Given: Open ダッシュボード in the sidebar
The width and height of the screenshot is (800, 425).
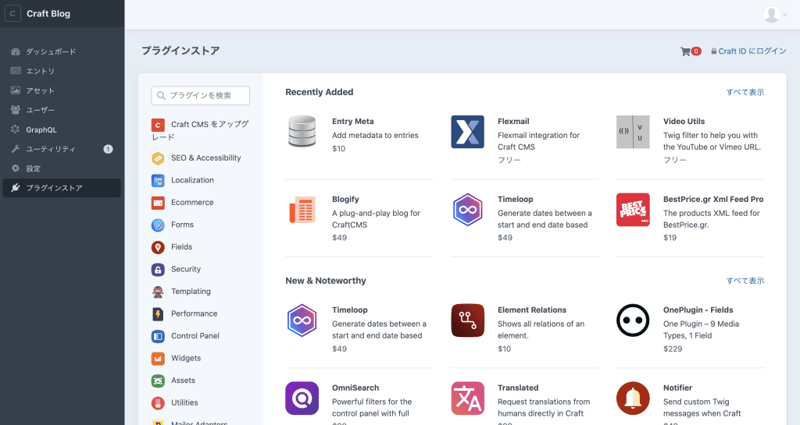Looking at the screenshot, I should 50,51.
